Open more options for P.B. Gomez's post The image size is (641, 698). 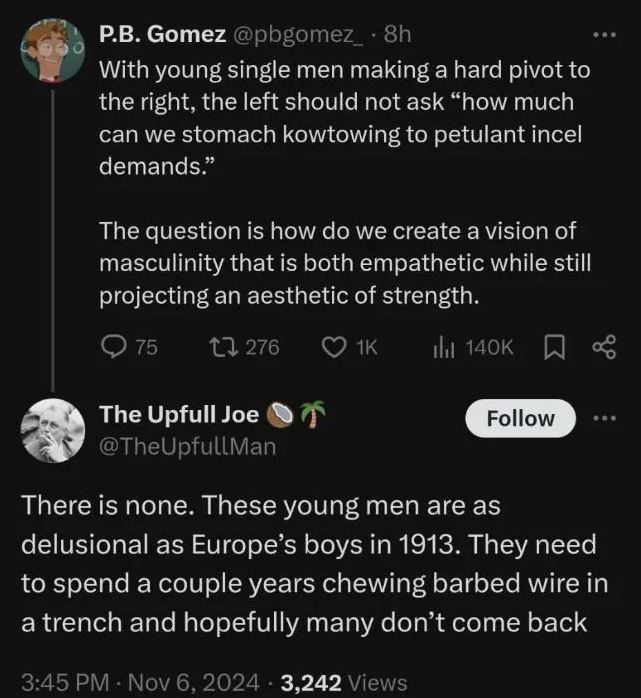coord(605,34)
